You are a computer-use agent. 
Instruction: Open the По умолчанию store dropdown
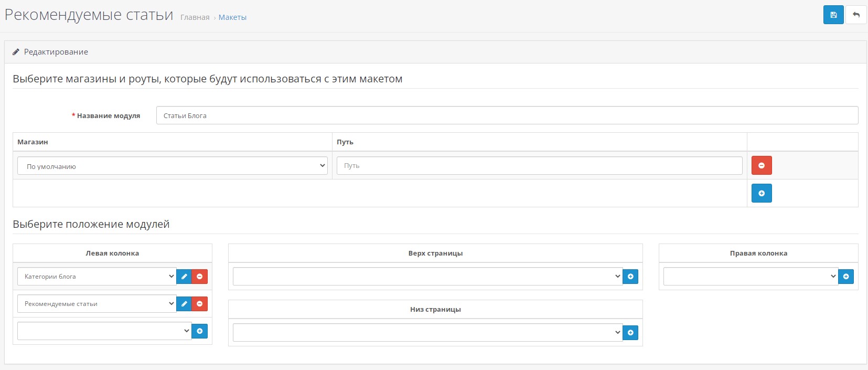[x=173, y=166]
